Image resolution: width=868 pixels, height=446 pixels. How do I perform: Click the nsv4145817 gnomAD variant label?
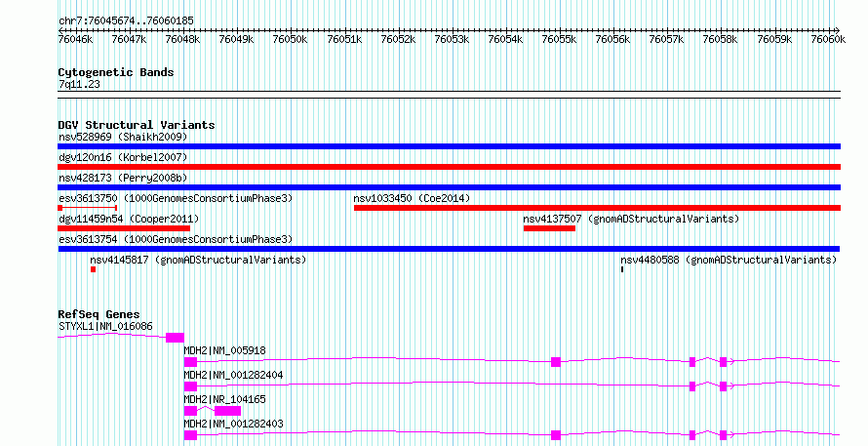coord(198,260)
